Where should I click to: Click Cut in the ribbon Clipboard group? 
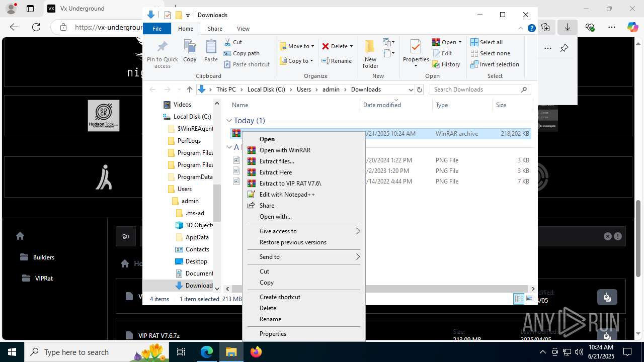coord(233,42)
